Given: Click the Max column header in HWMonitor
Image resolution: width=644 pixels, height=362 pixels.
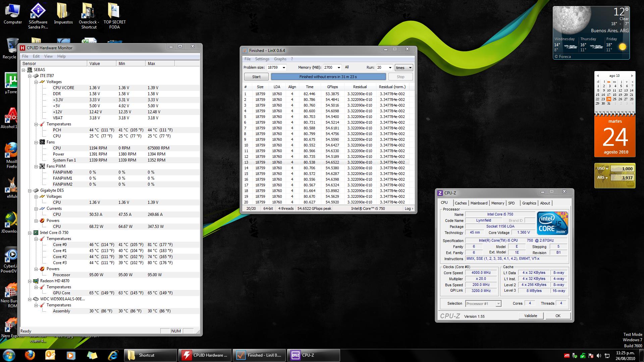Looking at the screenshot, I should pyautogui.click(x=160, y=63).
